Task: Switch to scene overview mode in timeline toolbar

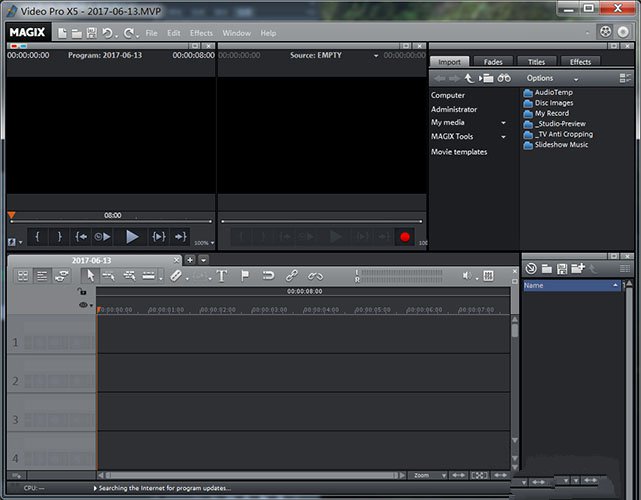Action: coord(23,276)
